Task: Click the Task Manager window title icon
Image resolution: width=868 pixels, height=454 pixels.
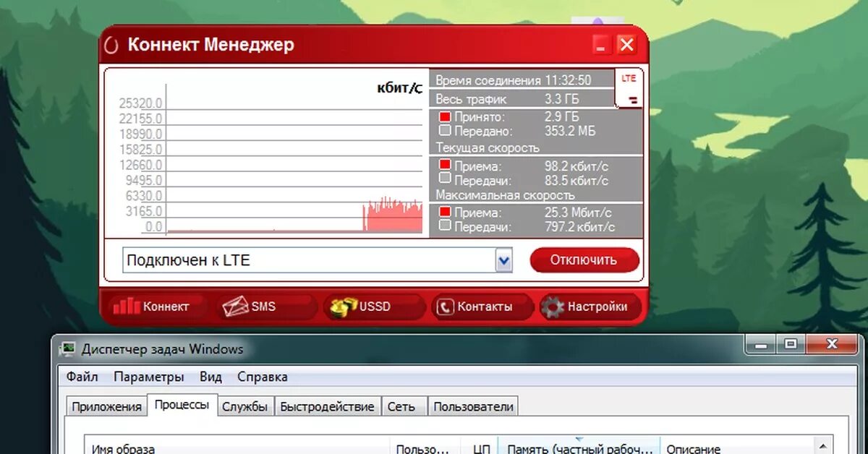Action: pyautogui.click(x=68, y=349)
